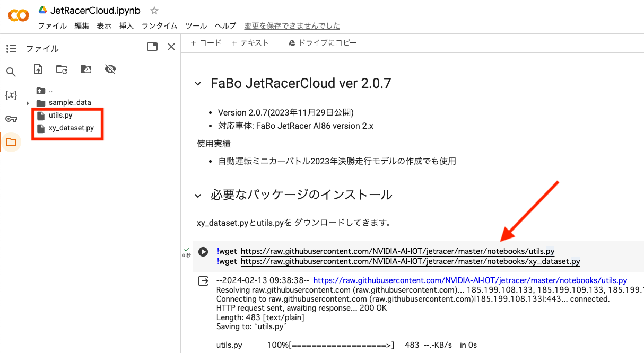The height and width of the screenshot is (353, 644).
Task: Toggle hidden files visibility
Action: pos(110,69)
